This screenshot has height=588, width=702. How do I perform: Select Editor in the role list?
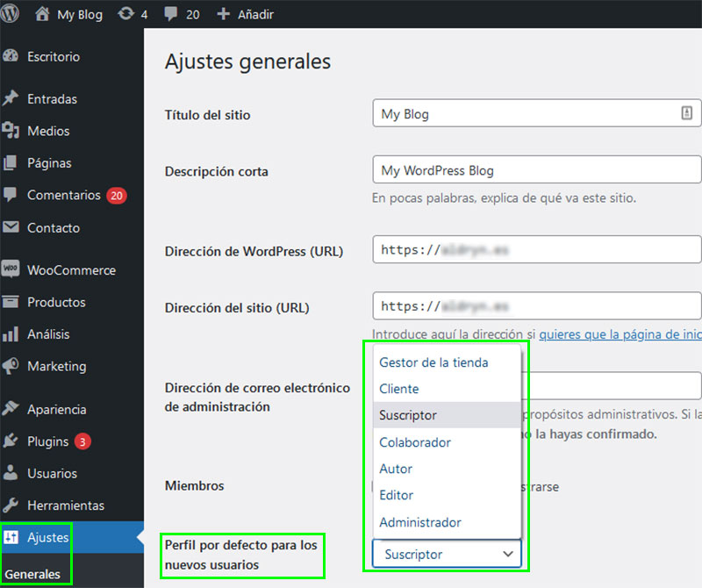(396, 496)
